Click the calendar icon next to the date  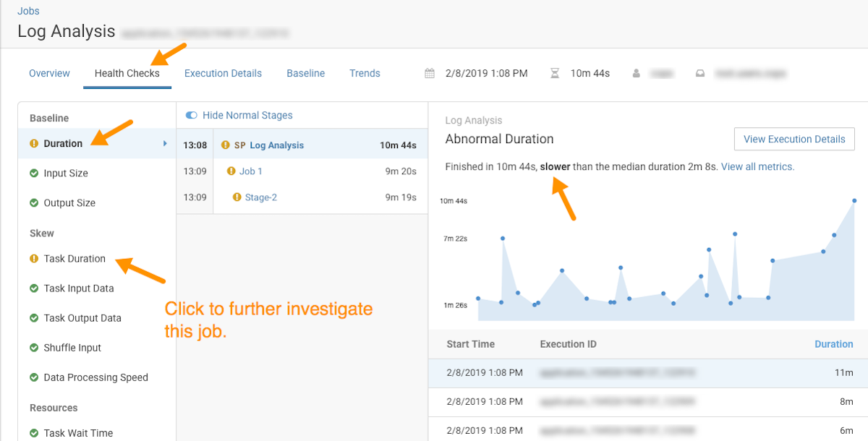point(430,73)
